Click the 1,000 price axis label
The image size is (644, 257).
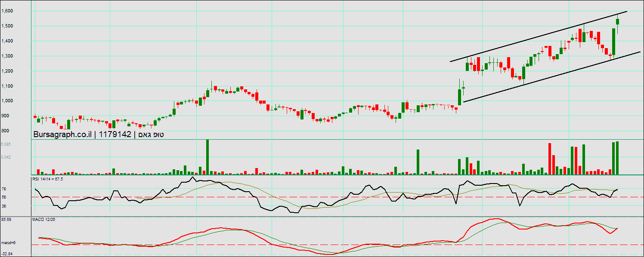(7, 101)
